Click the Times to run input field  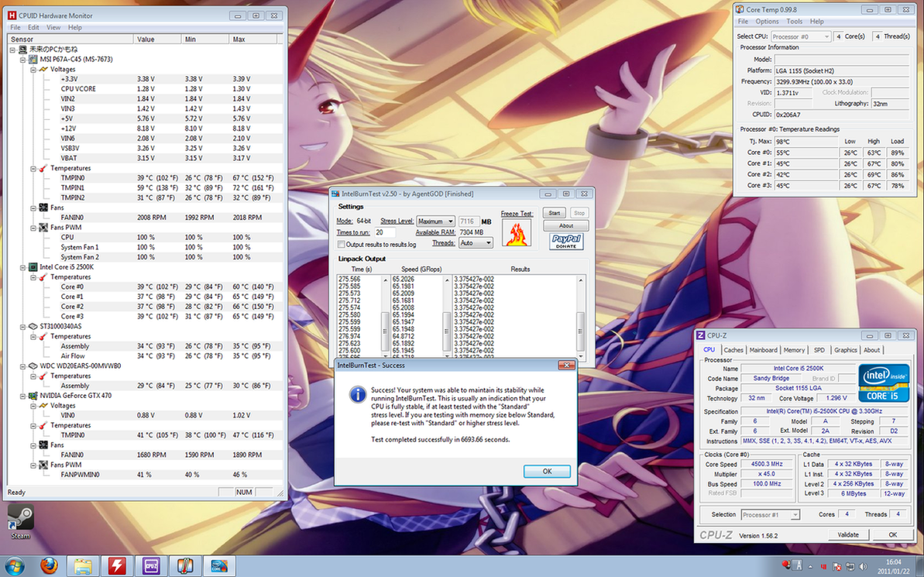tap(385, 232)
